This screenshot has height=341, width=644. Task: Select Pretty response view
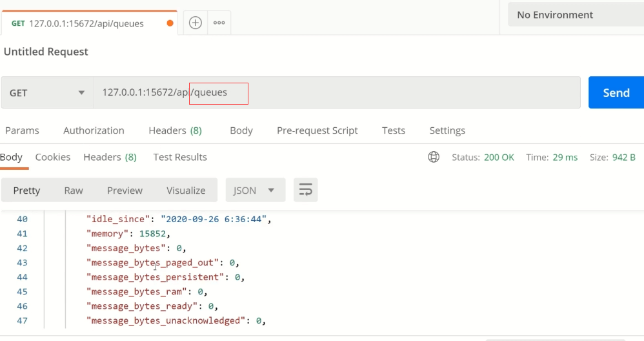pyautogui.click(x=26, y=191)
